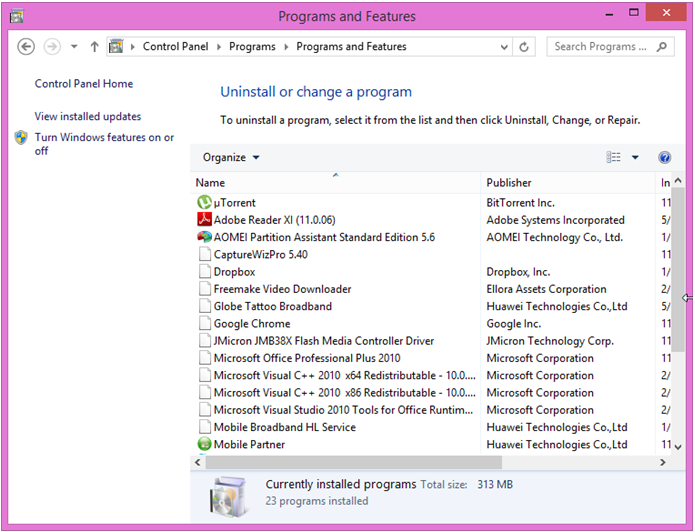Click Programs and Features breadcrumb segment

pos(351,47)
